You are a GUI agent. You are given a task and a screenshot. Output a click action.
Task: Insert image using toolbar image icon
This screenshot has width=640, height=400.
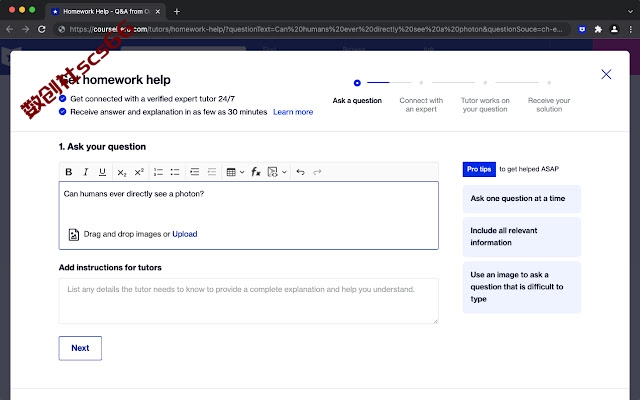point(272,172)
